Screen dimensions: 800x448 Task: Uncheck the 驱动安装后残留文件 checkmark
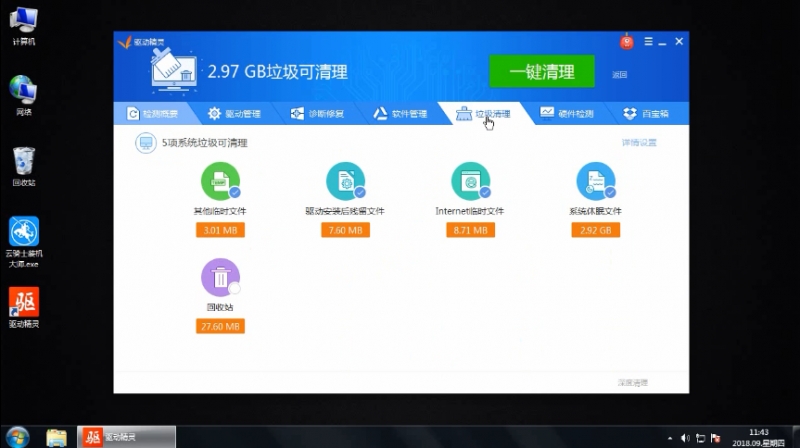pyautogui.click(x=360, y=192)
